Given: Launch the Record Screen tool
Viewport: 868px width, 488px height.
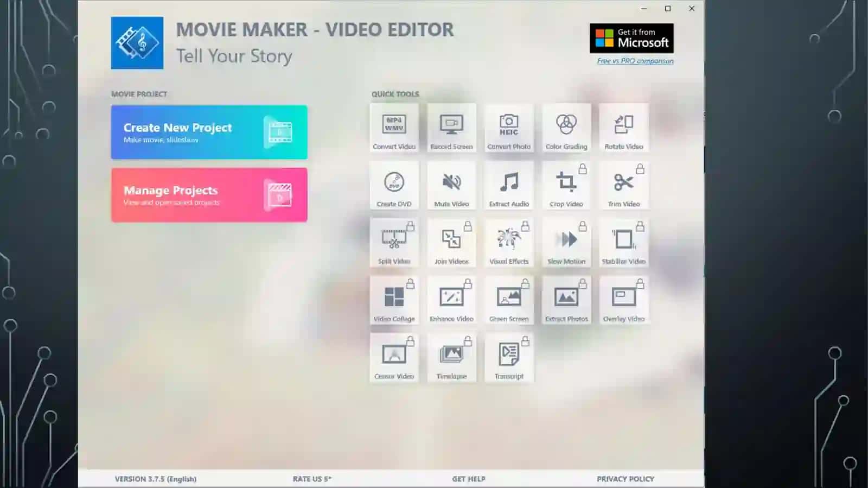Looking at the screenshot, I should 451,128.
